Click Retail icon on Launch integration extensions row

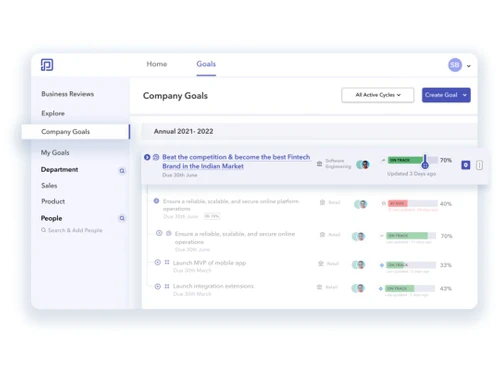319,287
